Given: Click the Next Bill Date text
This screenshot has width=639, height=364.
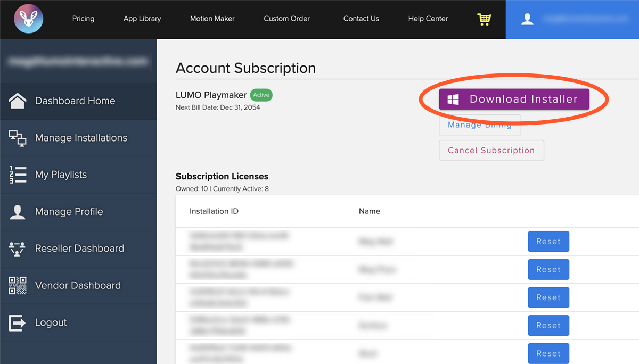Looking at the screenshot, I should click(218, 107).
